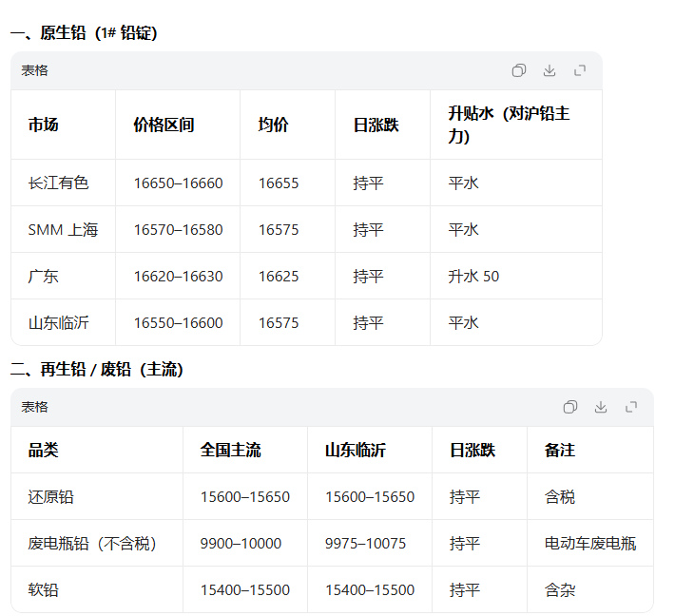Select the 废电瓶铅（不含税）category cell

pyautogui.click(x=92, y=544)
